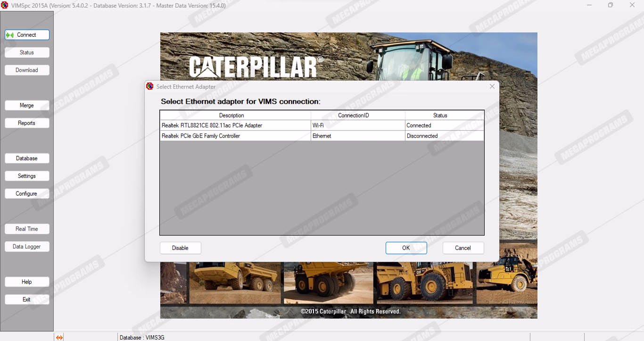This screenshot has width=644, height=341.
Task: Click the Status column header in the table
Action: (445, 116)
